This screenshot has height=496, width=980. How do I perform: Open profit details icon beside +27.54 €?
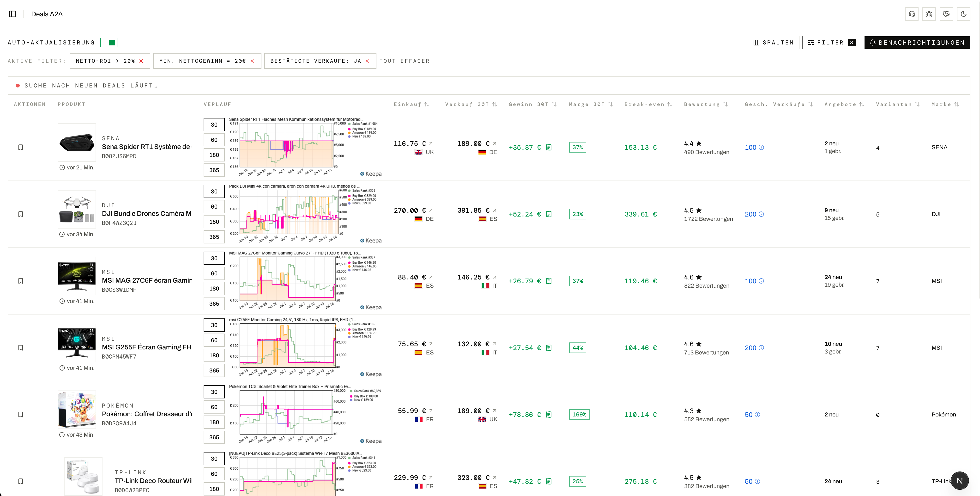549,348
